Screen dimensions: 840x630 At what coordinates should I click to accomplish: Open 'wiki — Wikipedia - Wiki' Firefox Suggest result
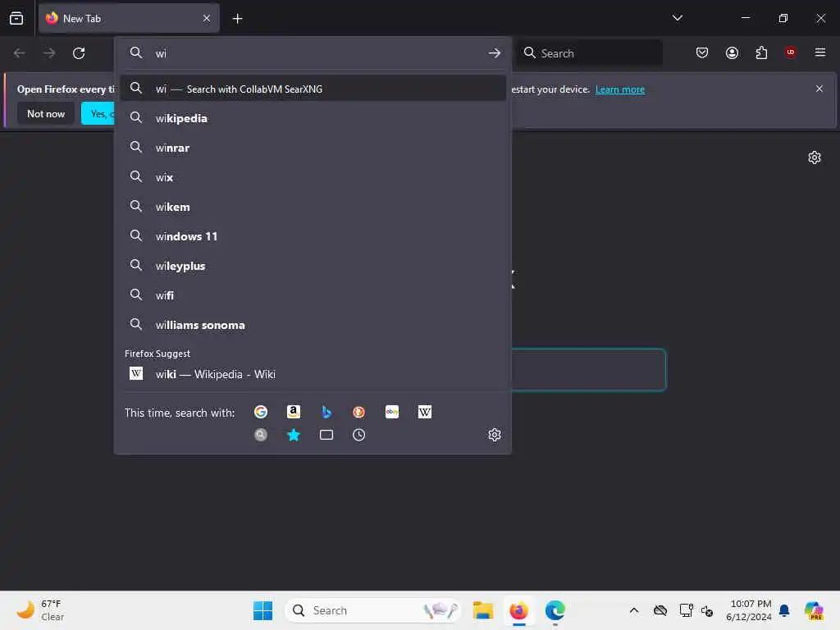click(x=313, y=374)
